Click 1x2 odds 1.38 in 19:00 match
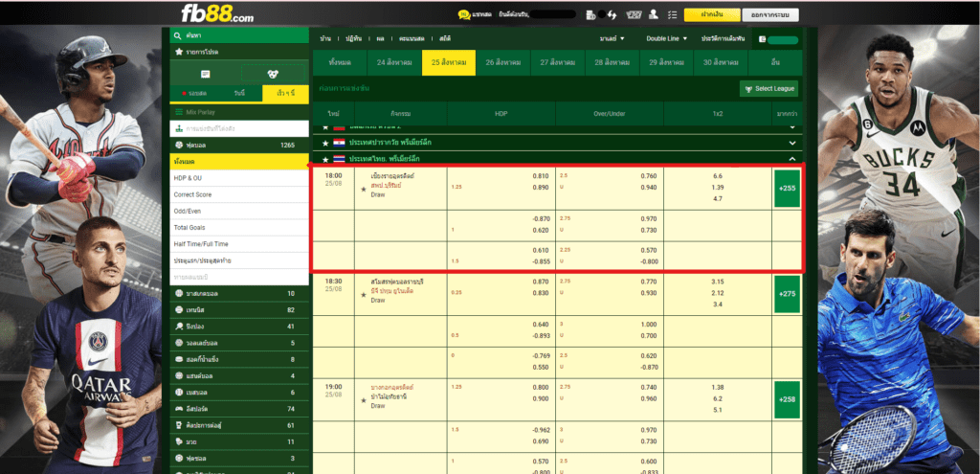Image resolution: width=980 pixels, height=474 pixels. [x=718, y=388]
